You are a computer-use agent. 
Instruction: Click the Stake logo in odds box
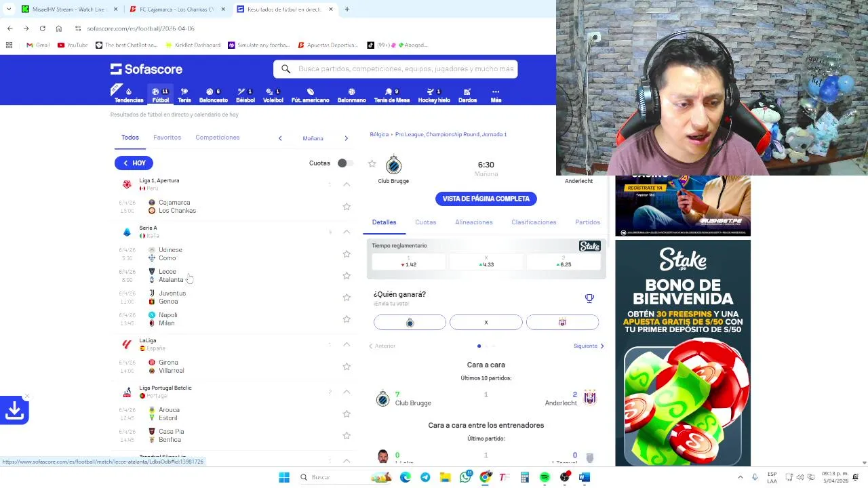click(x=589, y=246)
